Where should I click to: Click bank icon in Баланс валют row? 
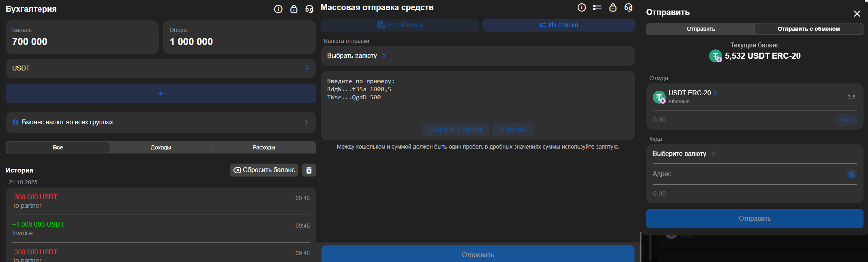pyautogui.click(x=15, y=122)
